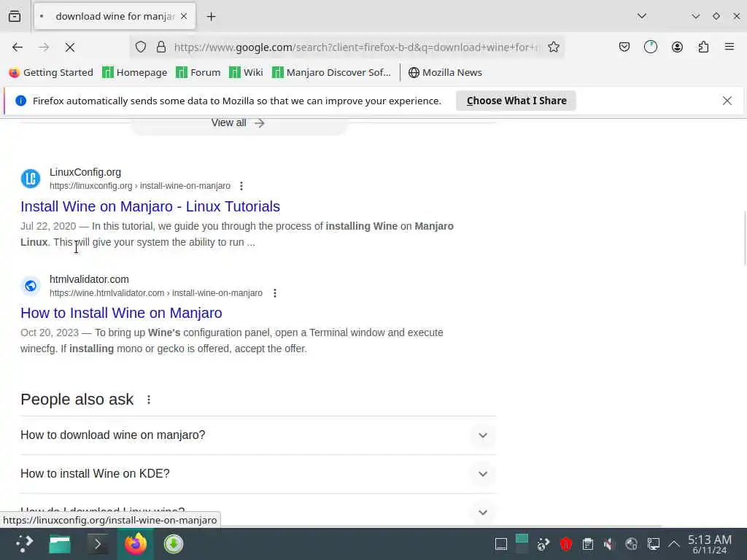This screenshot has width=747, height=560.
Task: Click the wine.htmlvalidator.com breadcrumb URL text
Action: pyautogui.click(x=156, y=293)
